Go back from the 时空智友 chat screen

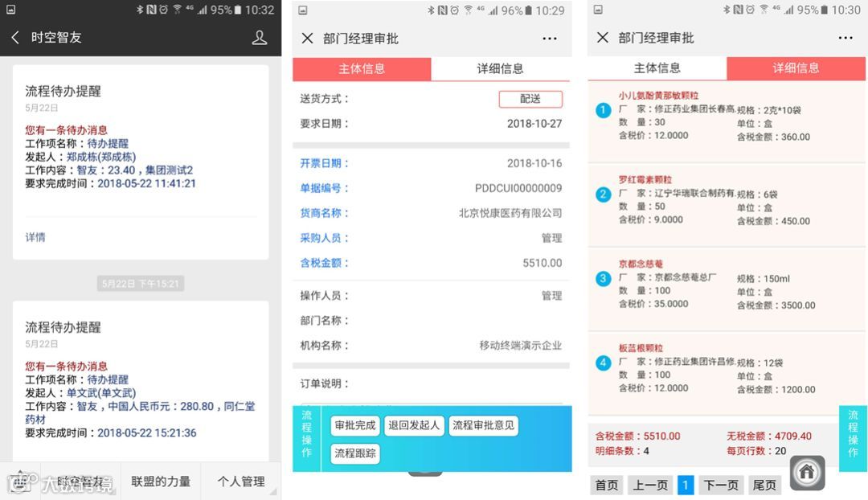15,37
